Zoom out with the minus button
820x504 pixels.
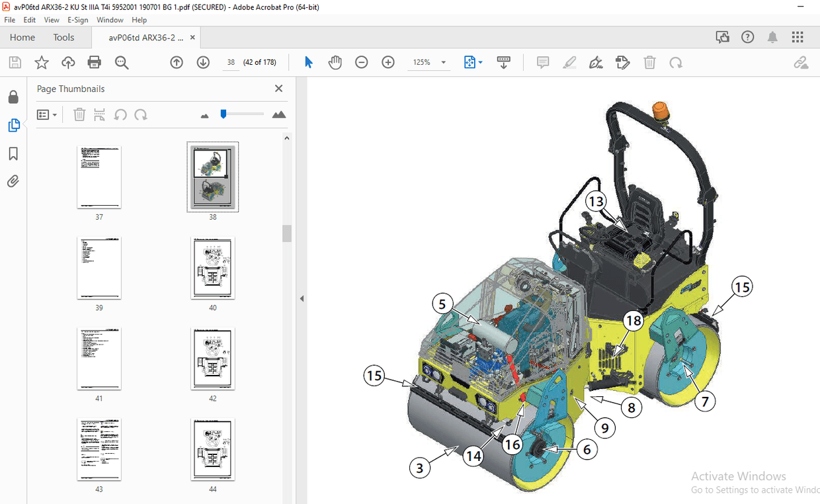point(361,63)
